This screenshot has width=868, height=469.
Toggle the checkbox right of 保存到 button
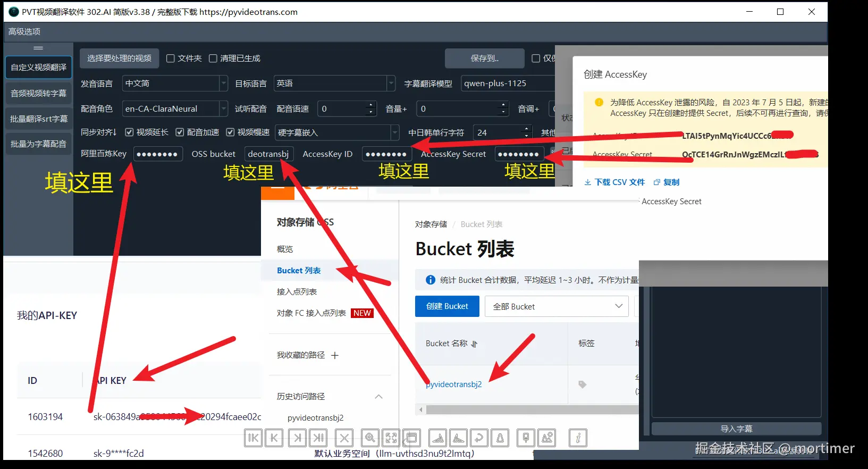coord(536,58)
